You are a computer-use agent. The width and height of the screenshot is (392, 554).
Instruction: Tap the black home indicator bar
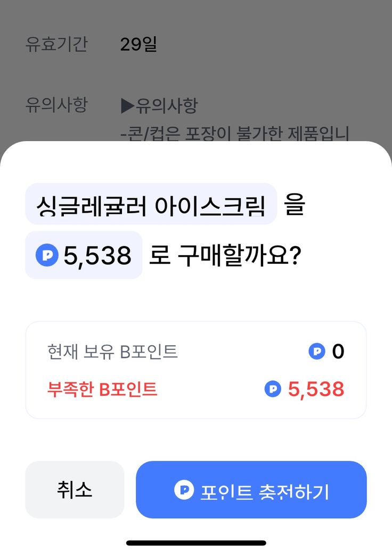196,543
